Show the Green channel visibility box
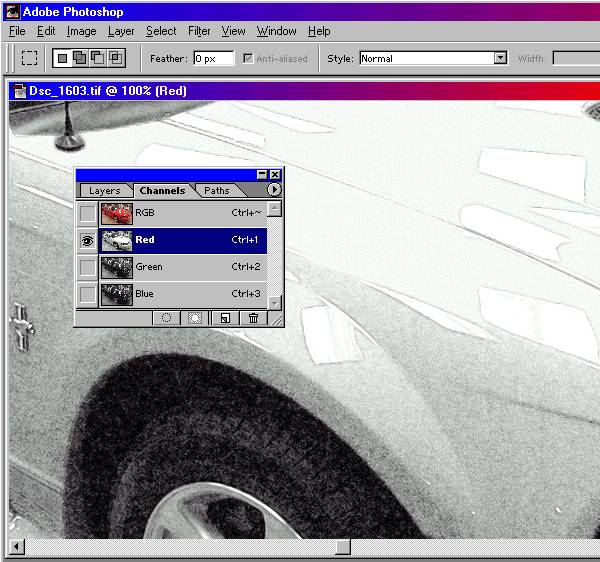 click(88, 267)
